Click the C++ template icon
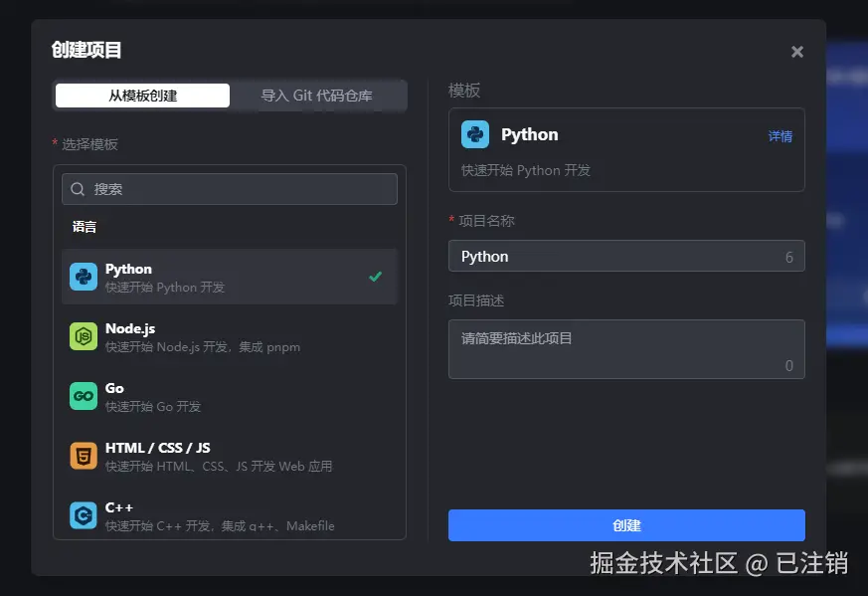The height and width of the screenshot is (596, 868). tap(84, 515)
